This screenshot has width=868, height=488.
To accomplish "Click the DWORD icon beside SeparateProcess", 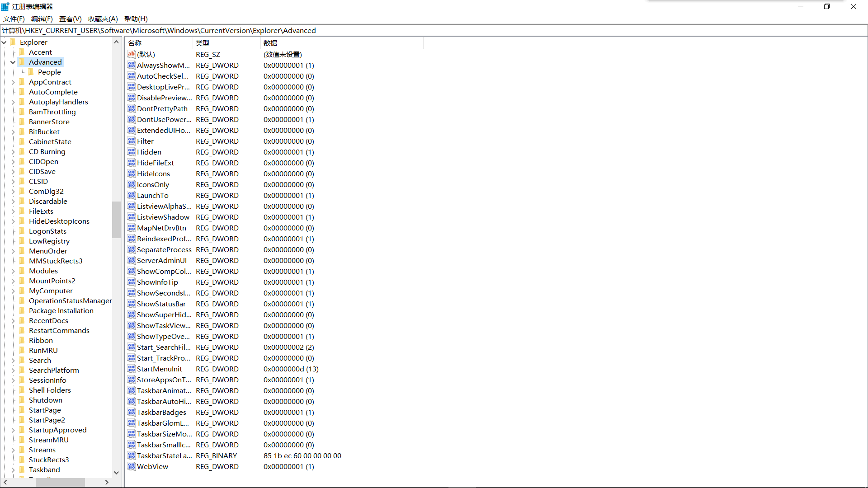I will click(x=131, y=249).
